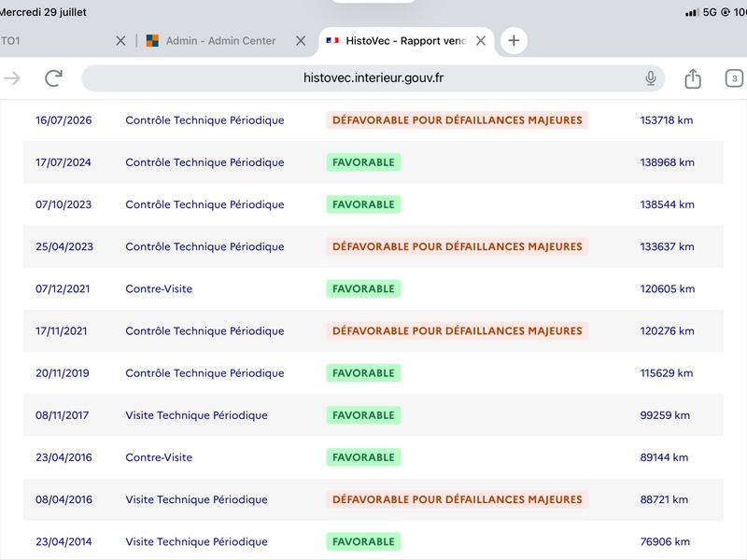
Task: Open the share sheet icon
Action: (693, 78)
